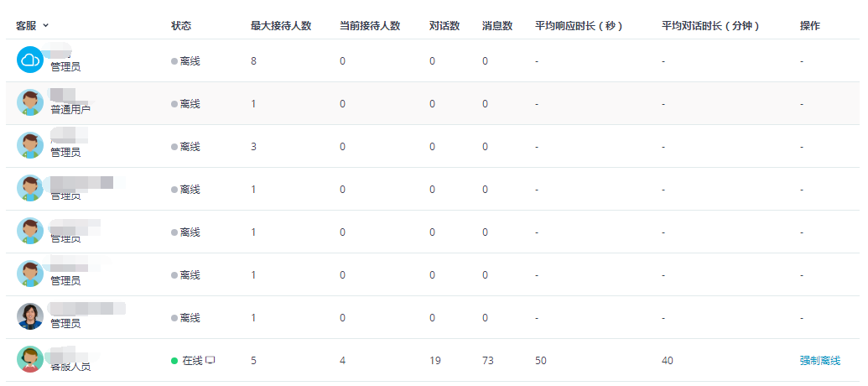This screenshot has height=386, width=868.
Task: Click avatar of agent with max 3
Action: (x=30, y=145)
